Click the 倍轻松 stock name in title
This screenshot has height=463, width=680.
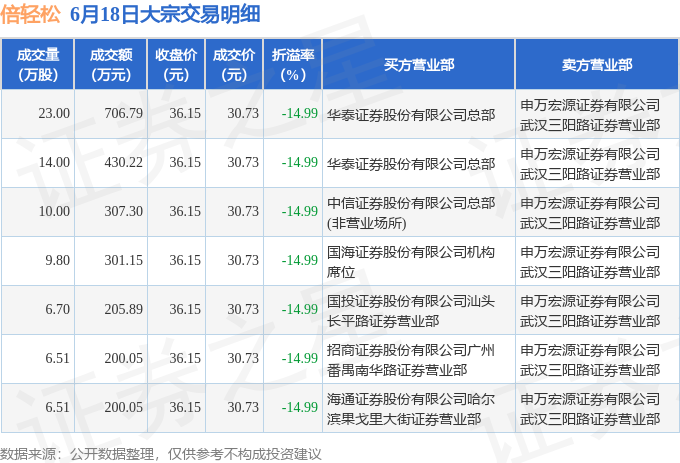point(30,14)
